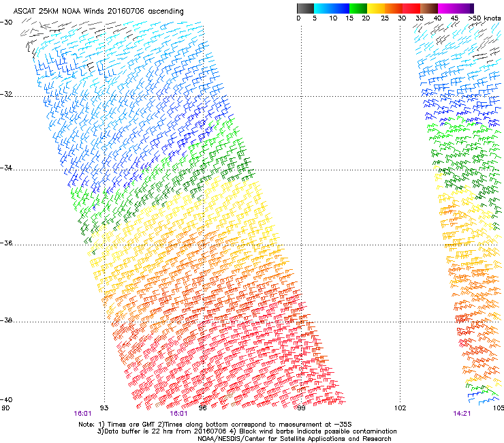The width and height of the screenshot is (504, 443).
Task: Click the cyan-blue 5-15 knots legend segment
Action: coord(332,8)
